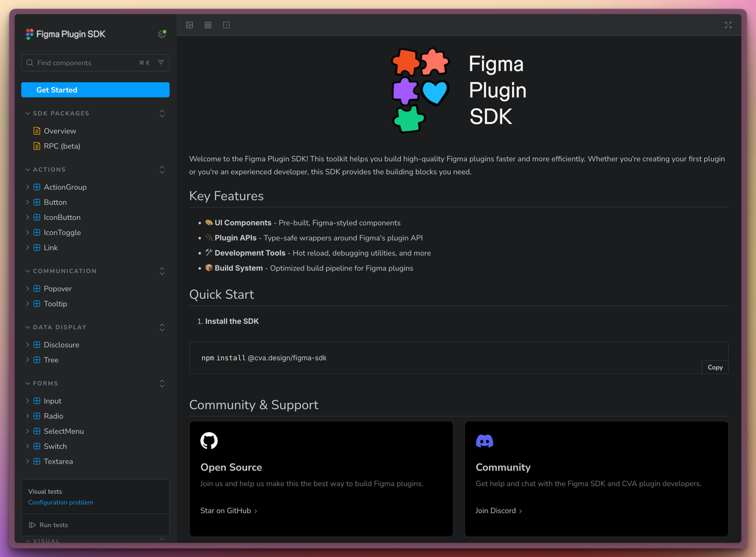Click the Link component icon
The height and width of the screenshot is (557, 756).
point(37,248)
